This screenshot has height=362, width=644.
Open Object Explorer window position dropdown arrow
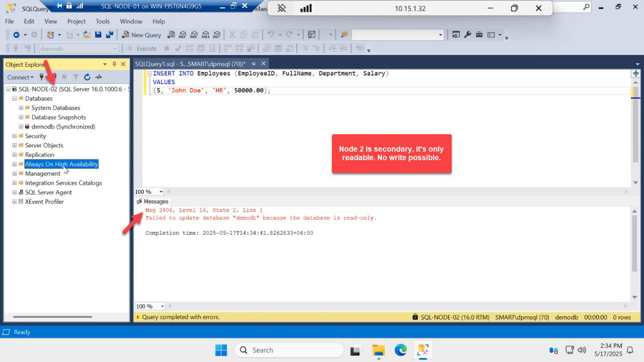(x=105, y=64)
